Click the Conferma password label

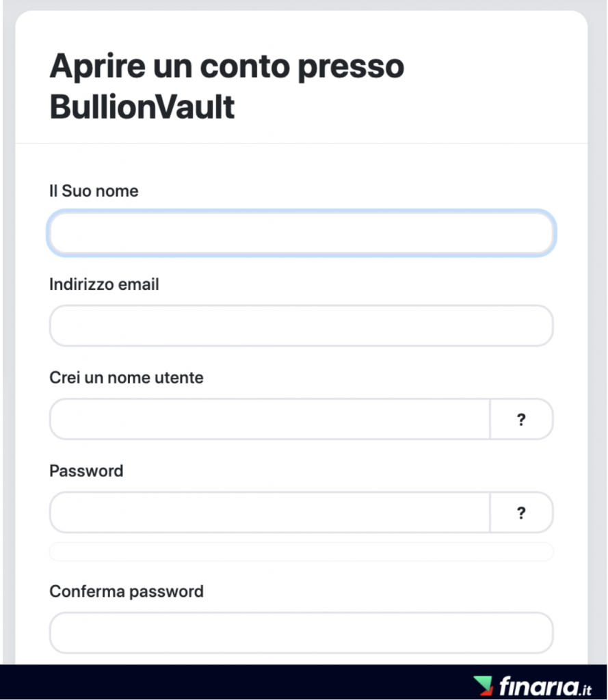pos(127,591)
